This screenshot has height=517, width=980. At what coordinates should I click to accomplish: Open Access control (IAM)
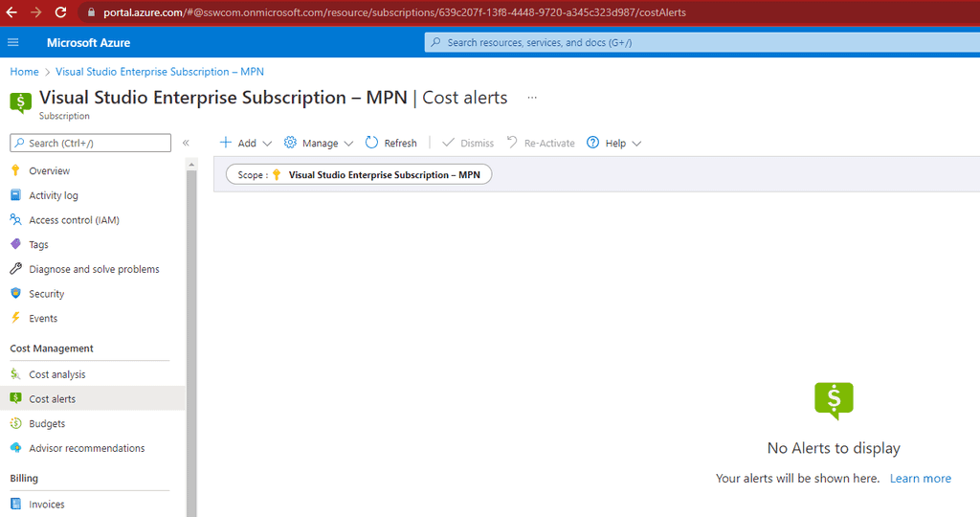pyautogui.click(x=74, y=220)
